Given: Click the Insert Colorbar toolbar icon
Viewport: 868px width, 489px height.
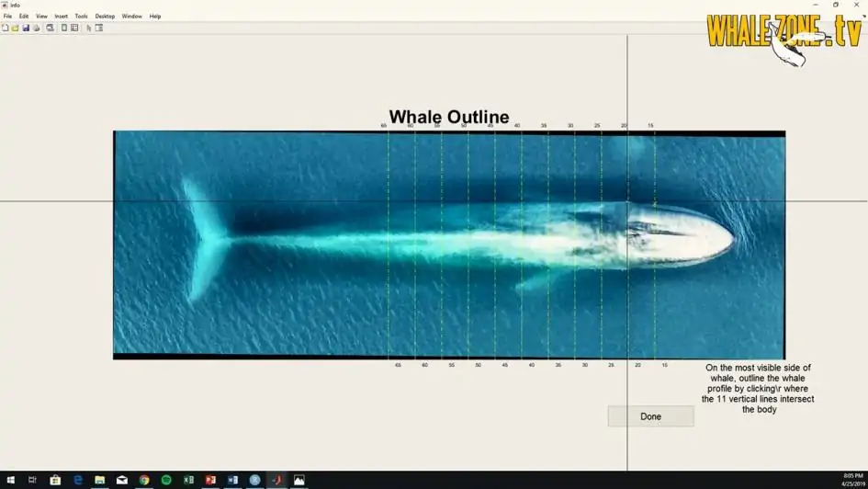Looking at the screenshot, I should tap(64, 28).
